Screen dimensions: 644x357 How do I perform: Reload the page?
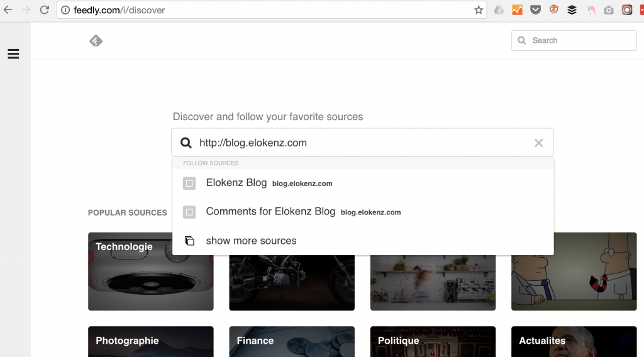[45, 10]
